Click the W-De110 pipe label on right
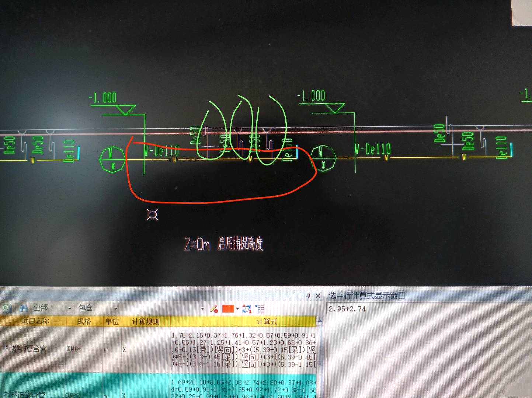The width and height of the screenshot is (532, 398). (373, 149)
